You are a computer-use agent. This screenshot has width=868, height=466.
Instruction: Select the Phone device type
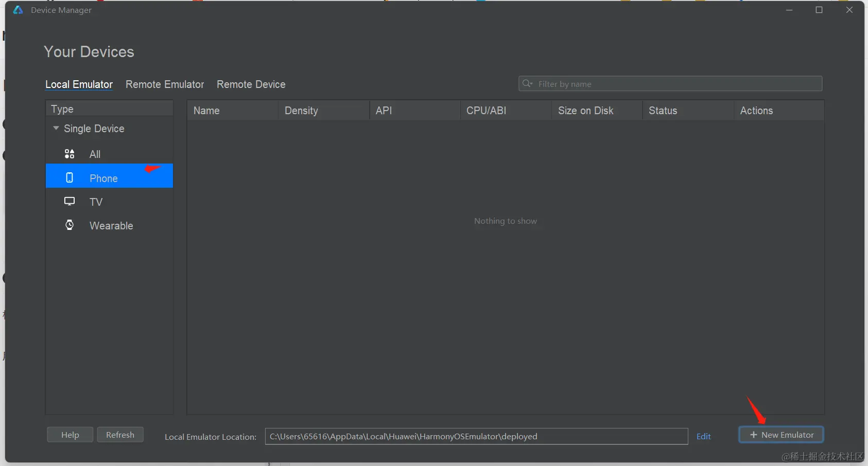(109, 176)
